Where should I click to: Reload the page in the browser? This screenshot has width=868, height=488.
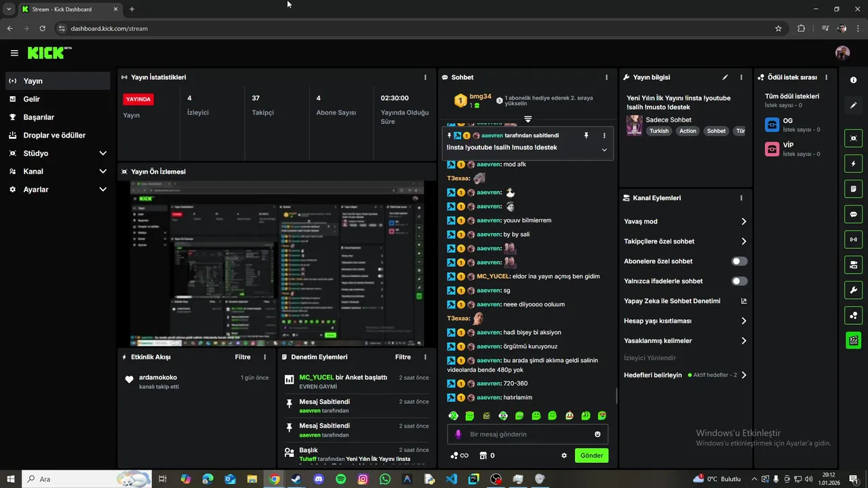click(42, 28)
